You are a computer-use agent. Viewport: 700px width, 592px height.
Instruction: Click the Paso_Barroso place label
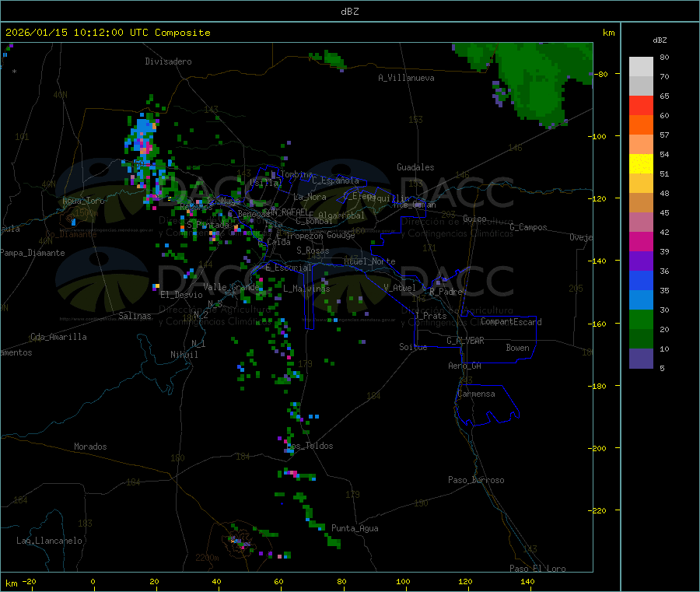point(476,480)
